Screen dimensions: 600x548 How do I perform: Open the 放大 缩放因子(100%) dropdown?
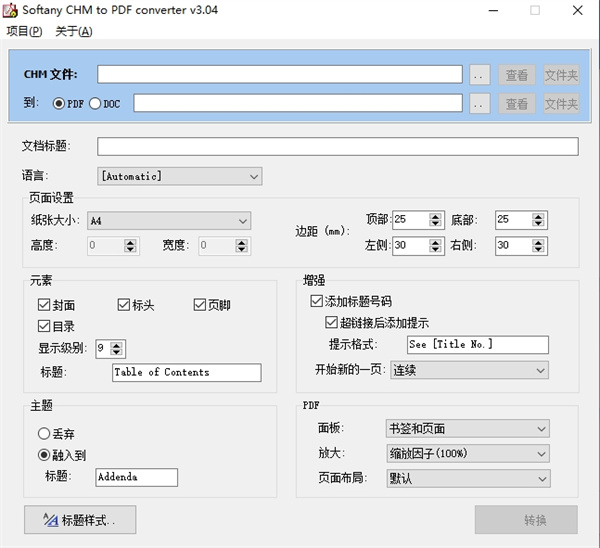tap(468, 453)
